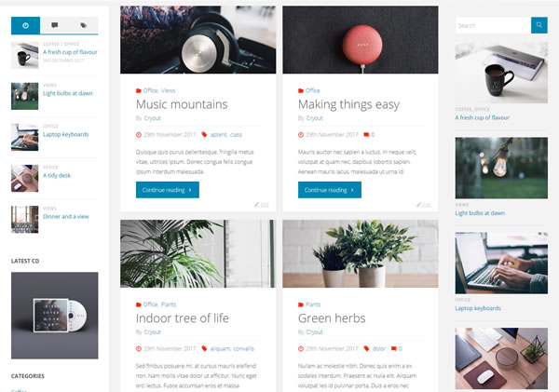Screen dimensions: 559x392
Task: Open the light bulb thumbnail in the right sidebar
Action: tap(501, 168)
